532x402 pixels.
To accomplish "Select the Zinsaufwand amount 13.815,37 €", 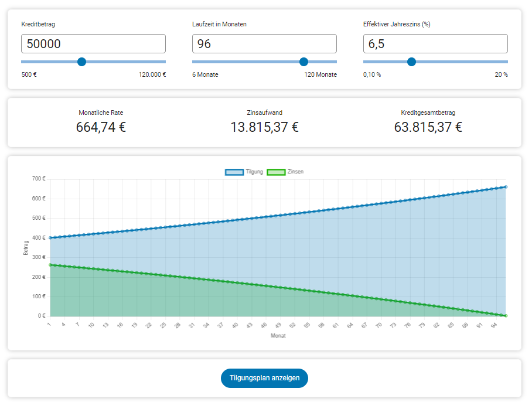I will (264, 127).
